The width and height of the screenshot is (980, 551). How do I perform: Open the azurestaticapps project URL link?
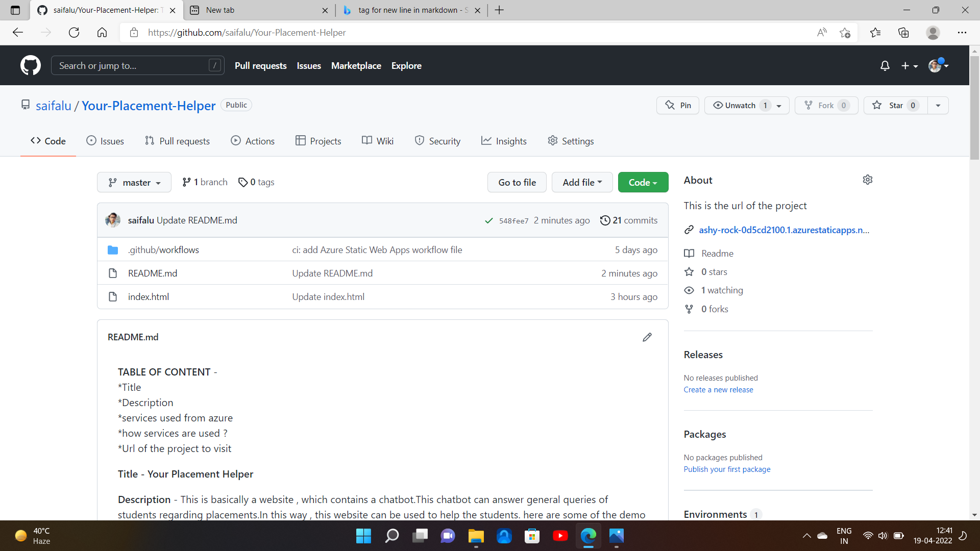pos(784,230)
